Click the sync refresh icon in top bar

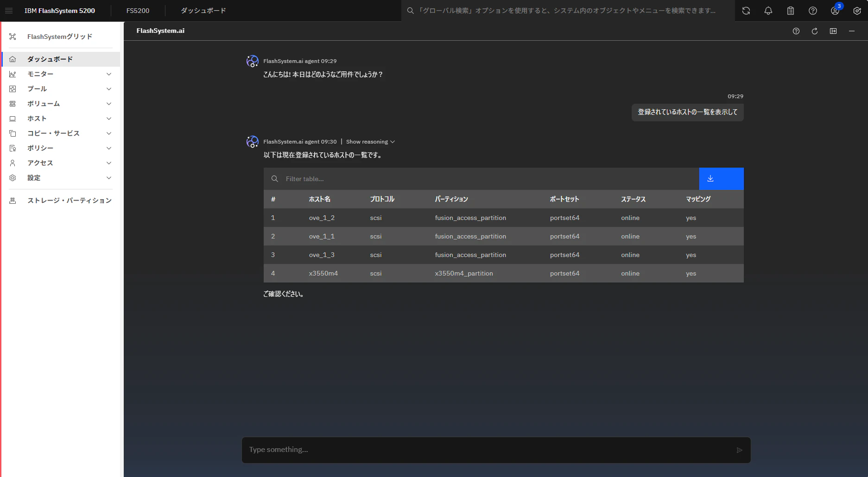point(746,11)
